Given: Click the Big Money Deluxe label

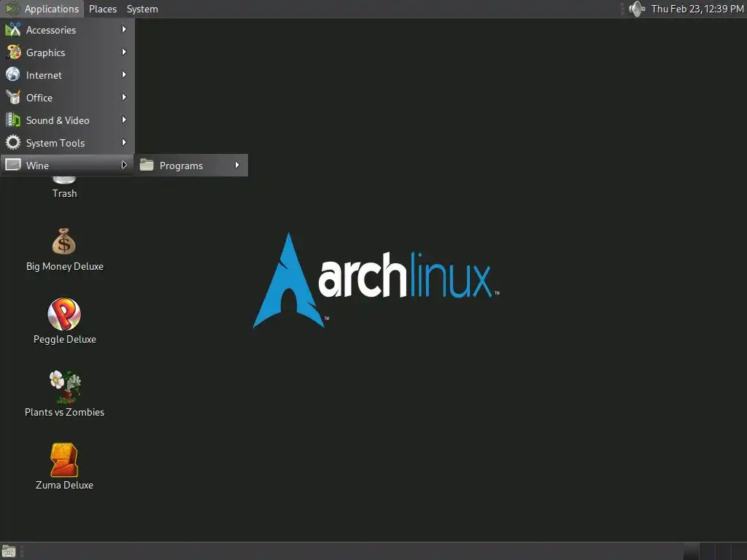Looking at the screenshot, I should 65,266.
